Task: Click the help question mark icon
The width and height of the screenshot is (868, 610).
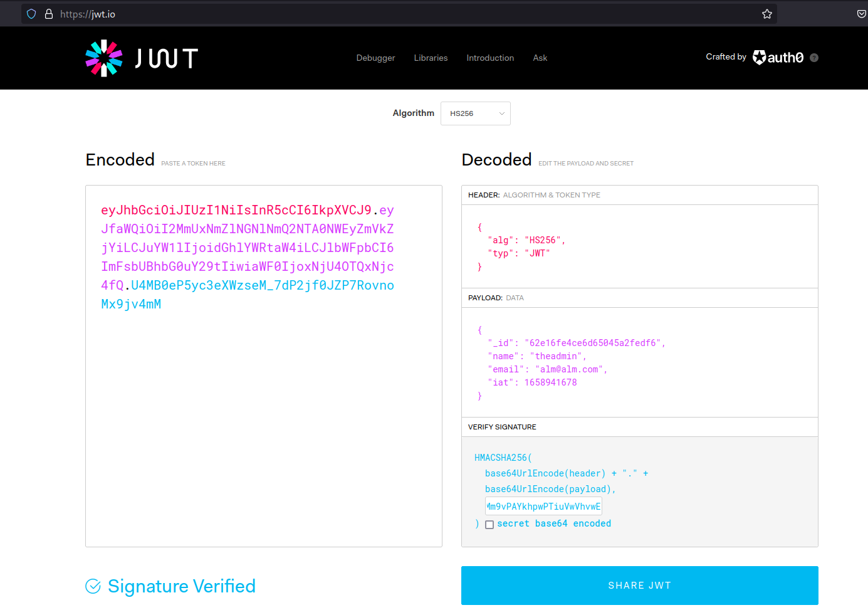Action: point(814,58)
